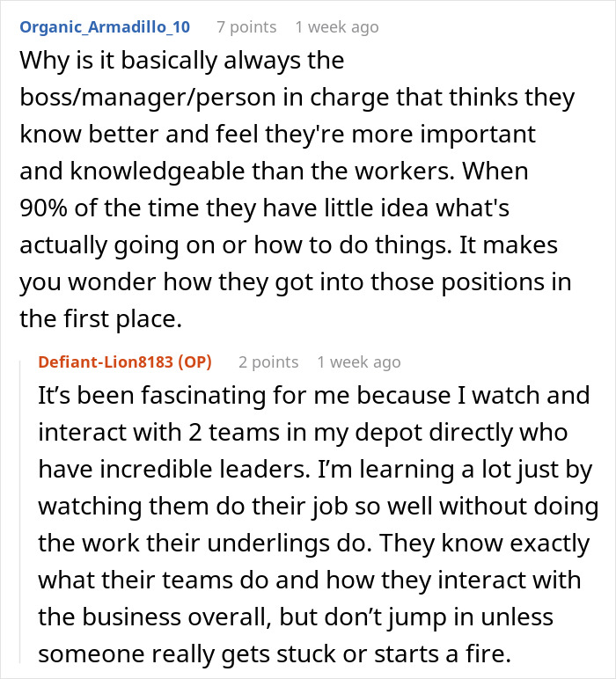Click the line starting "Why is it basically"
The width and height of the screenshot is (616, 679).
click(181, 62)
